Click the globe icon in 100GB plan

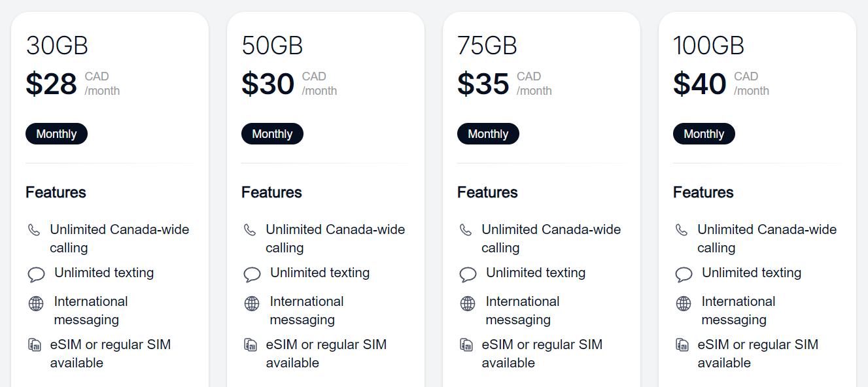point(684,303)
